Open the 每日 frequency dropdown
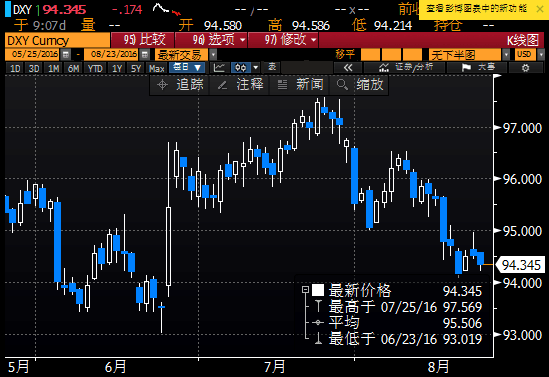 [187, 68]
